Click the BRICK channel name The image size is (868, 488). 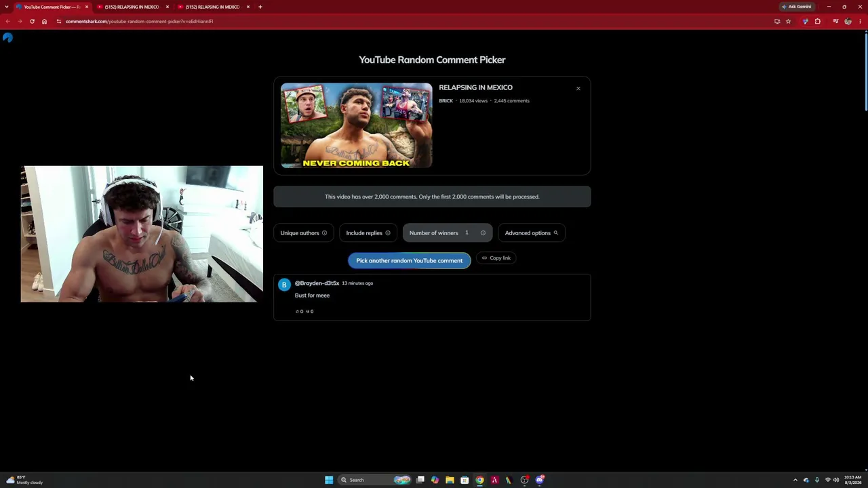446,101
